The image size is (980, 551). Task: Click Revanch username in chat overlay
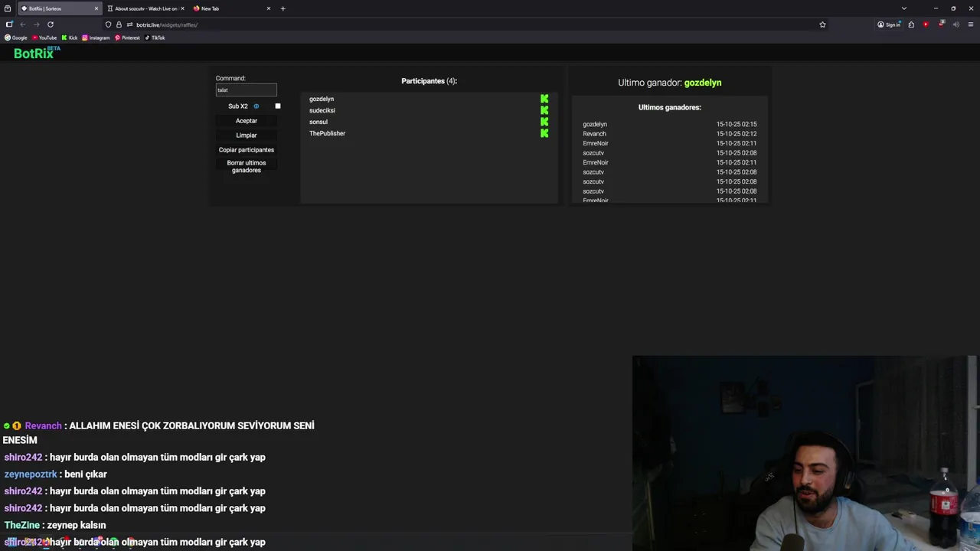tap(43, 425)
